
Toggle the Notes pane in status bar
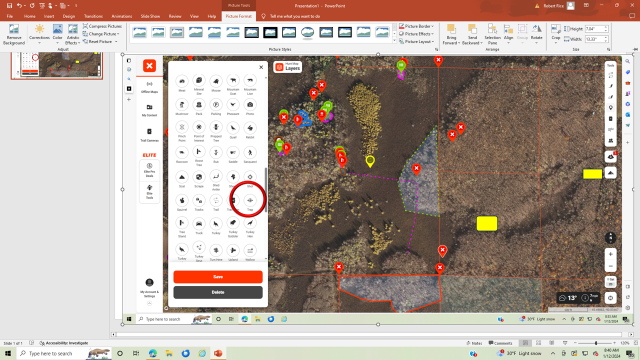coord(474,343)
